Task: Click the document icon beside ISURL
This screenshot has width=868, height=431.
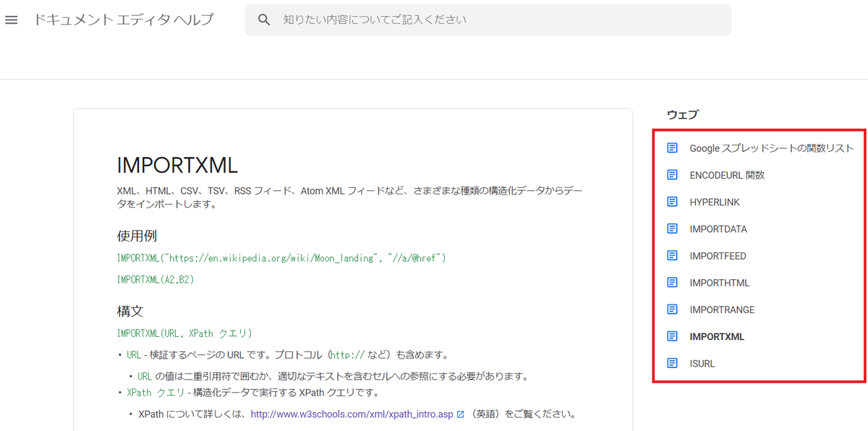Action: pyautogui.click(x=673, y=363)
